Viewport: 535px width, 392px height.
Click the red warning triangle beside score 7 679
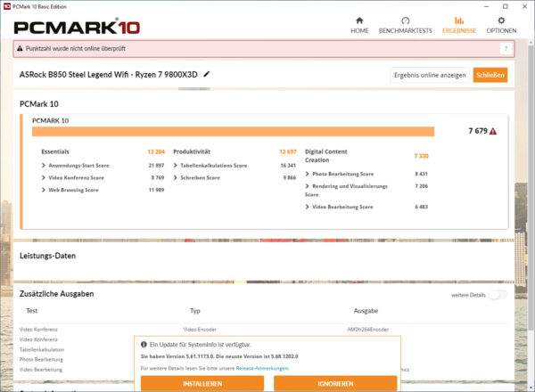(493, 131)
